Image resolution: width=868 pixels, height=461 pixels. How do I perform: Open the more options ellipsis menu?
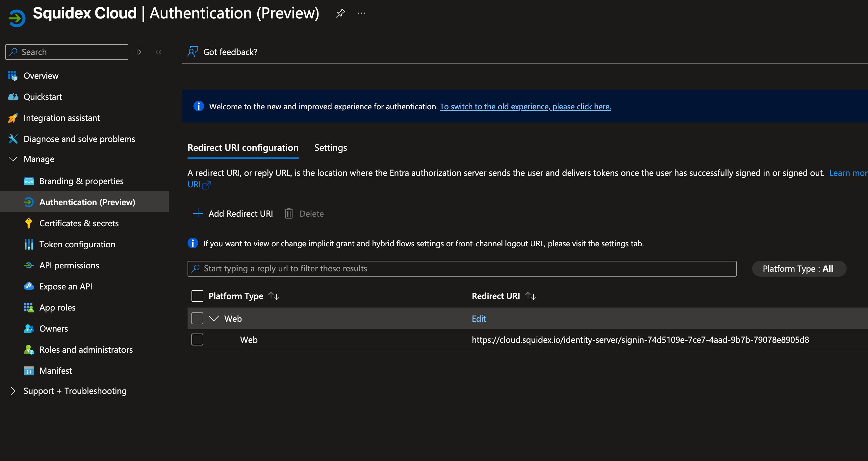362,13
